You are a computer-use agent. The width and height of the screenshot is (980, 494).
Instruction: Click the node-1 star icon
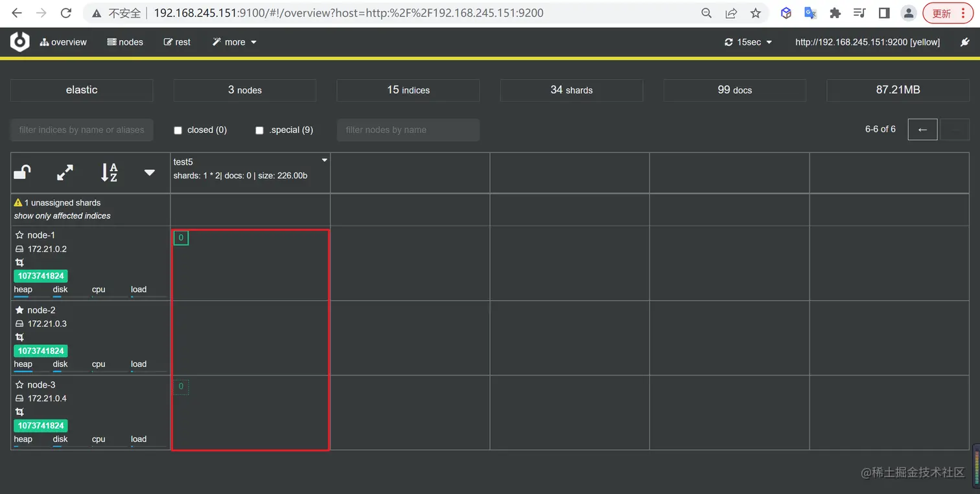coord(19,235)
